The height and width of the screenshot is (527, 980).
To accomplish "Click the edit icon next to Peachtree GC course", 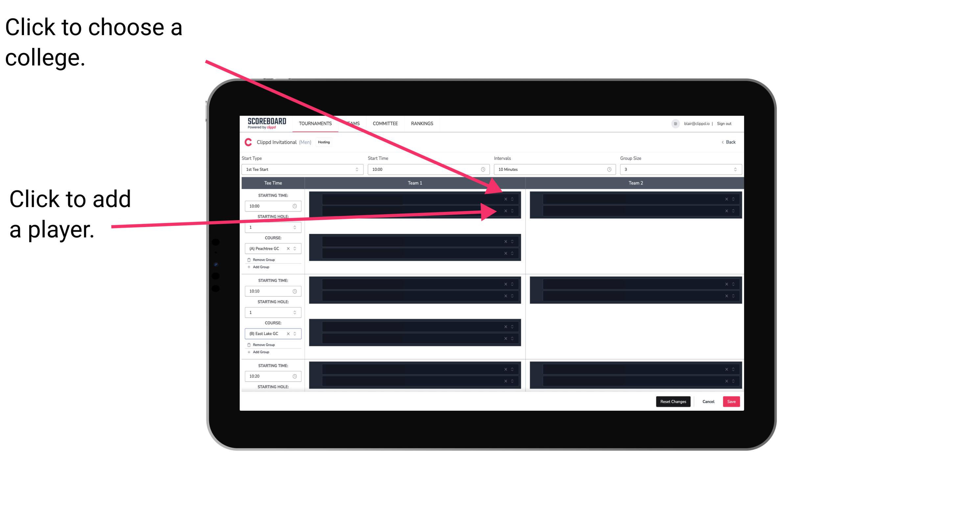I will tap(295, 249).
